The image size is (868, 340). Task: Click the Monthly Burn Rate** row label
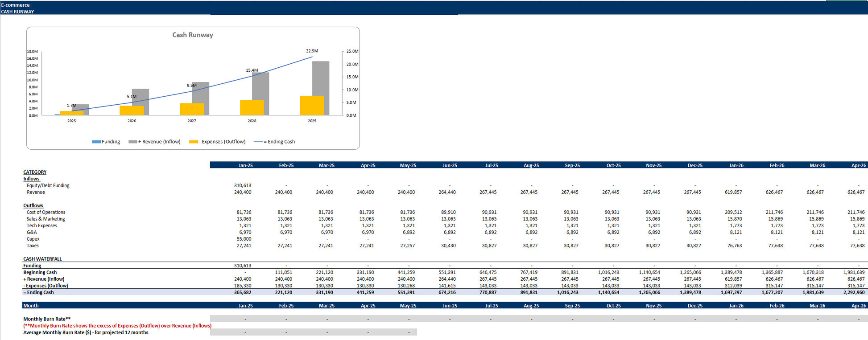point(47,319)
